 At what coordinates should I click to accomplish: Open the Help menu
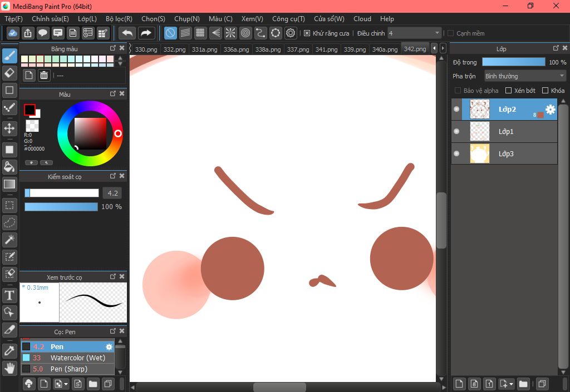(x=387, y=19)
